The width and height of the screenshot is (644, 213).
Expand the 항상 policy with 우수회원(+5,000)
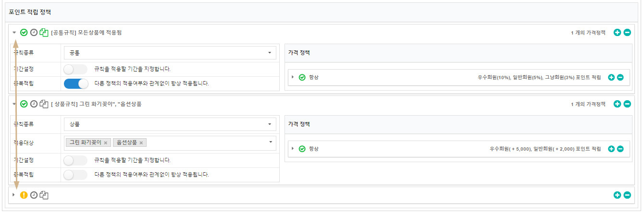(293, 149)
